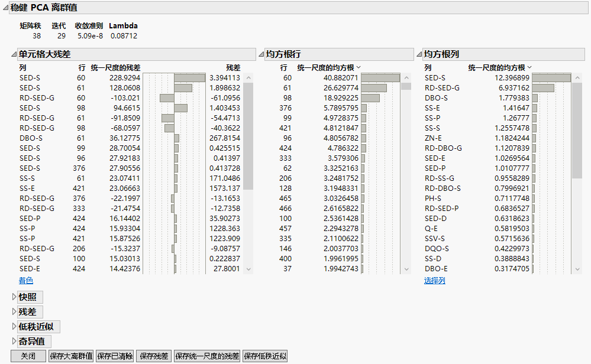This screenshot has height=364, width=591.
Task: Expand the 残差 section
Action: pos(14,311)
